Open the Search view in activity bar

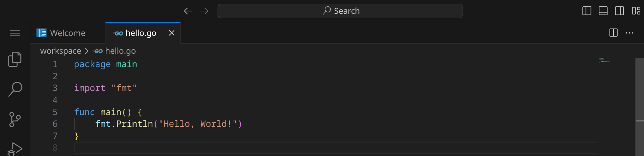point(15,89)
